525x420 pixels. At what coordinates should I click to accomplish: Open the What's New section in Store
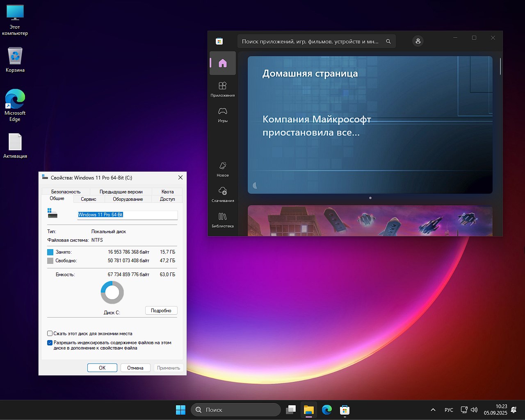(x=222, y=169)
